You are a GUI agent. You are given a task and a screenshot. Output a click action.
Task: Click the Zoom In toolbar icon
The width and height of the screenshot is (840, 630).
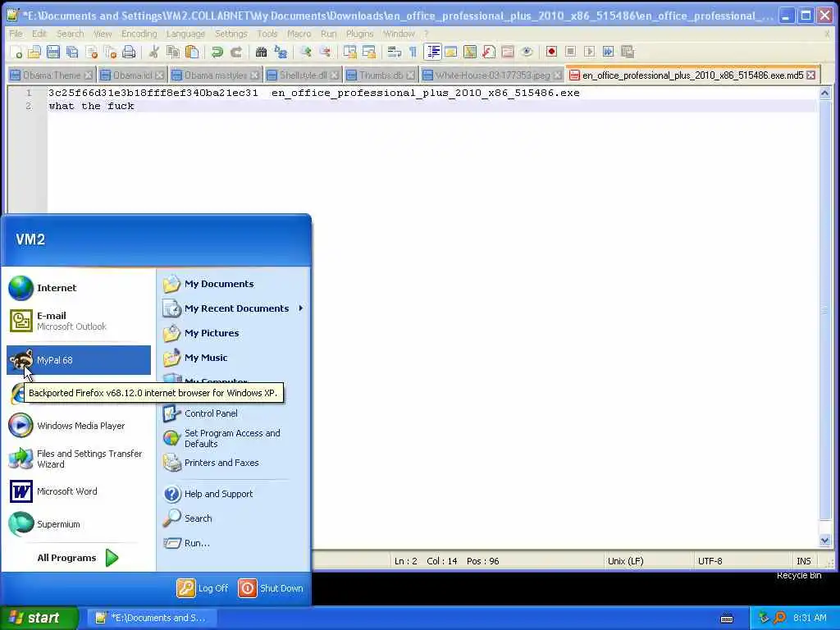(305, 52)
